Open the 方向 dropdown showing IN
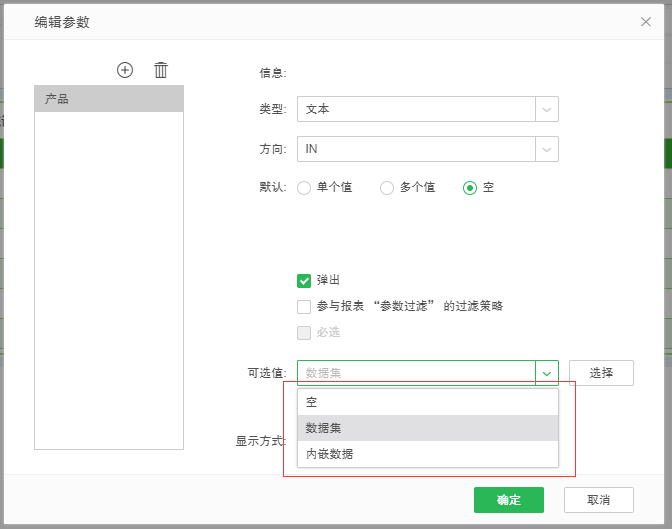Image resolution: width=672 pixels, height=529 pixels. [427, 149]
